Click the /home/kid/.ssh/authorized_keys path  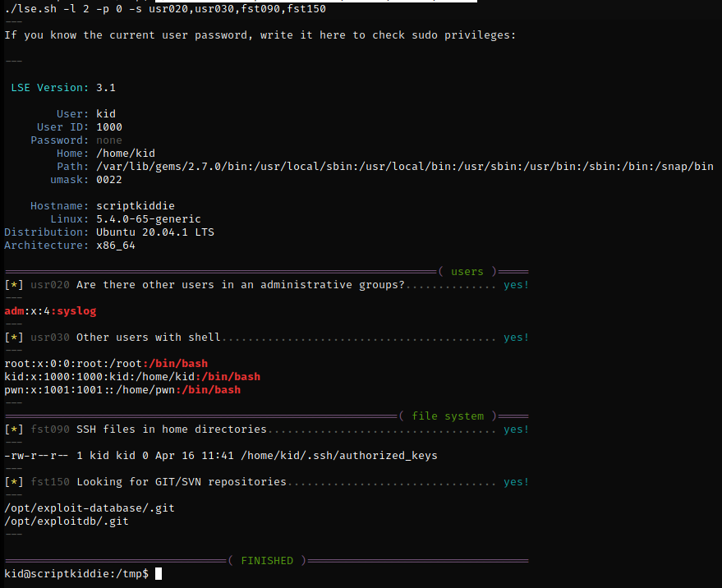pos(339,456)
